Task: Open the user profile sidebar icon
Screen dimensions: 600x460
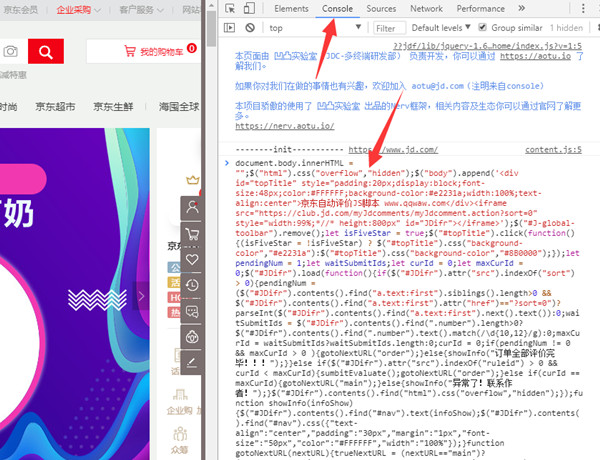Action: (193, 208)
